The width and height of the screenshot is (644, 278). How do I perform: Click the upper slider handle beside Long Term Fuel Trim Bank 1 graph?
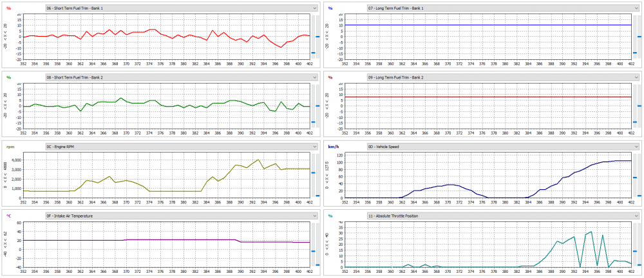coord(639,37)
